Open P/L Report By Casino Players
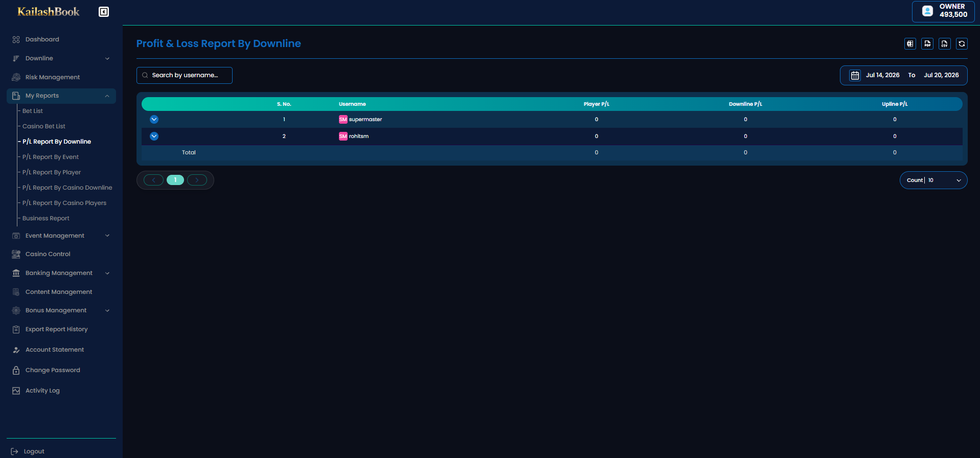Viewport: 980px width, 458px height. click(64, 203)
